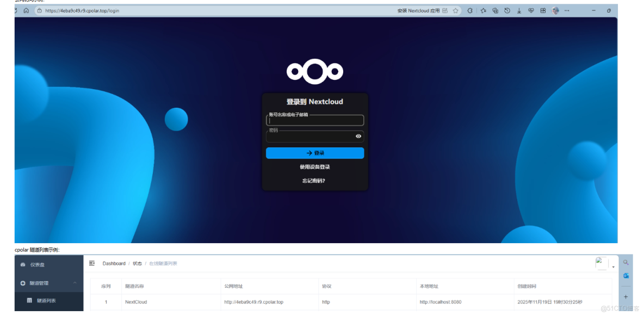Click the Collections icon in browser toolbar
Screen dimensions: 644x316
(495, 10)
